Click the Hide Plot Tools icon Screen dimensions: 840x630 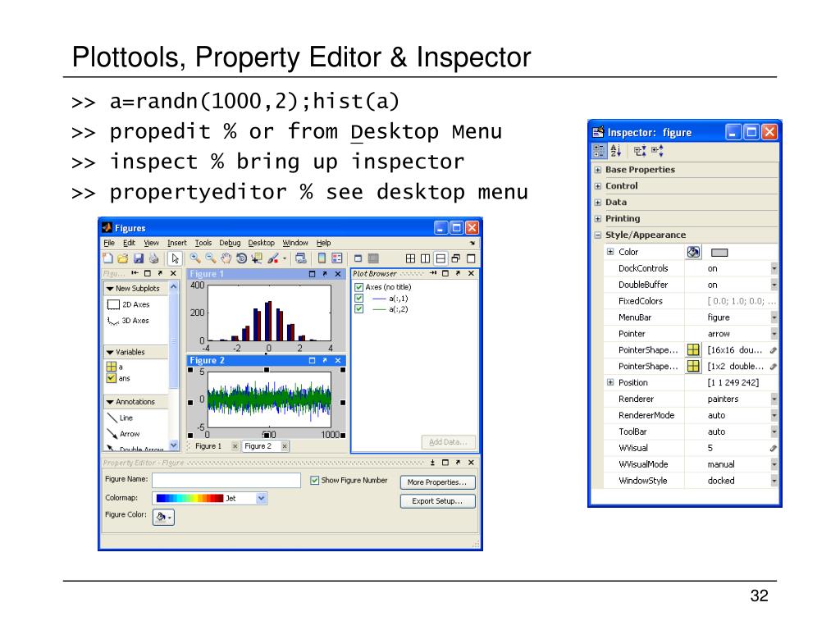[358, 258]
